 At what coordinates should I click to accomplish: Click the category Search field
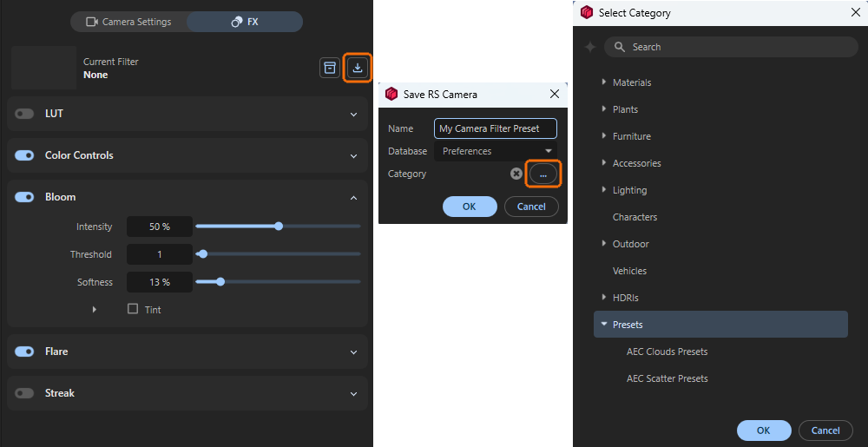click(731, 47)
